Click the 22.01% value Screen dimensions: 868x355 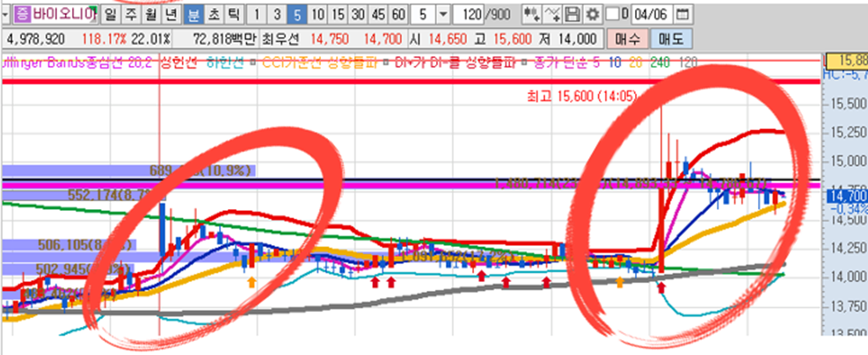point(151,40)
